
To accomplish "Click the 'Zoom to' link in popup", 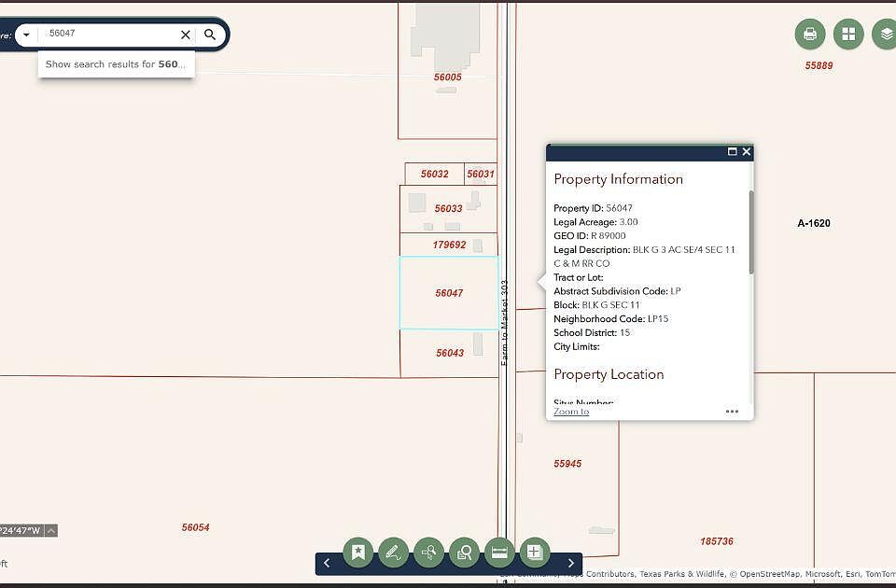I will pyautogui.click(x=571, y=412).
